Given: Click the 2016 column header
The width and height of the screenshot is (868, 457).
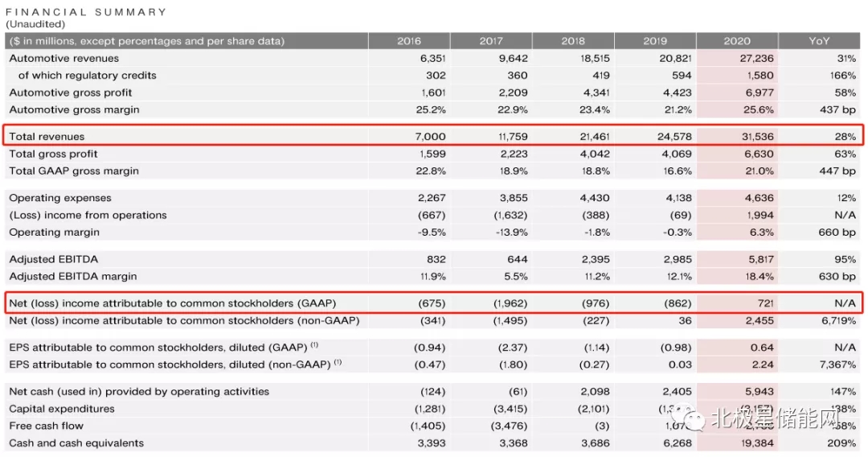Looking at the screenshot, I should (x=409, y=41).
